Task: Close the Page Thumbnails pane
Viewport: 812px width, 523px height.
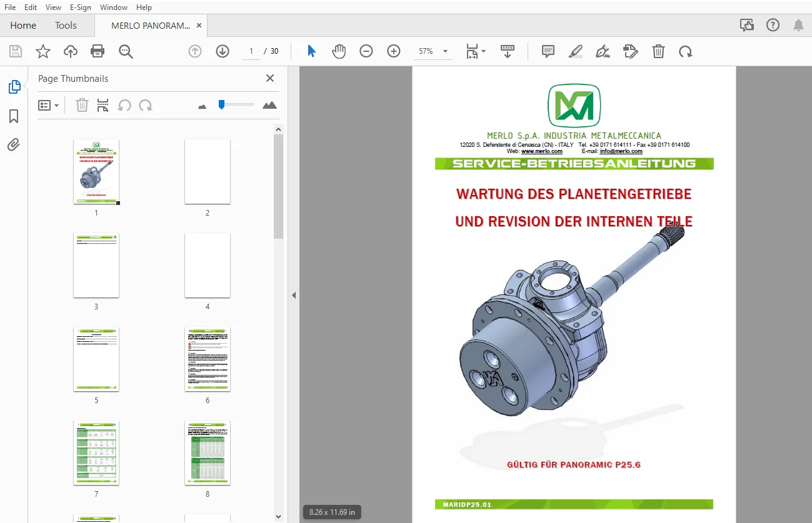Action: click(x=270, y=78)
